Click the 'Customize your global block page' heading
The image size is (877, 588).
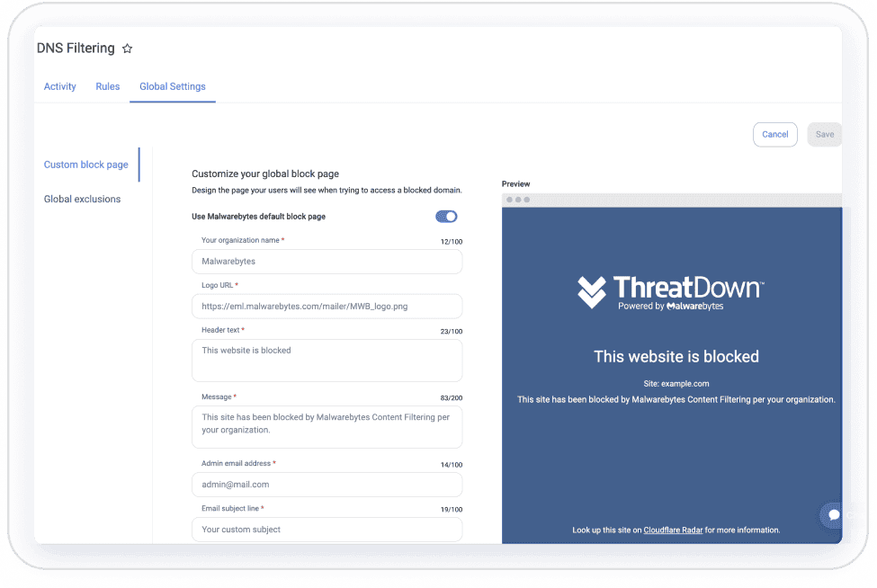pos(265,174)
